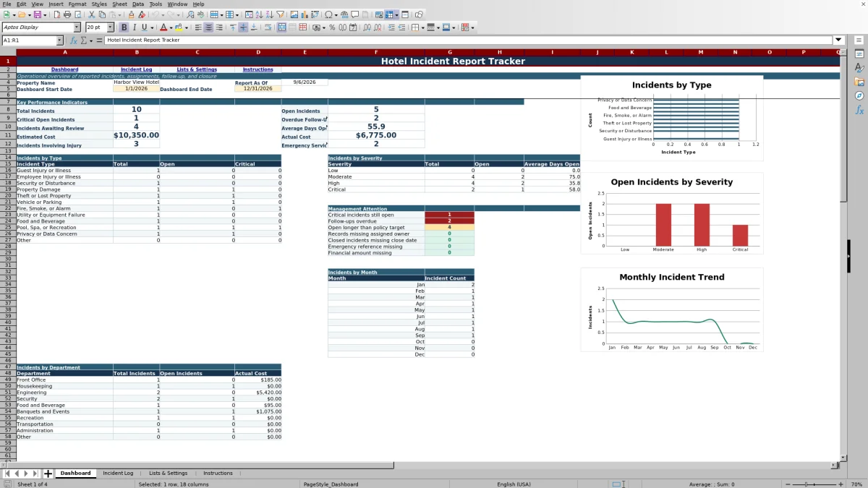
Task: Expand the formula bar
Action: pos(839,40)
